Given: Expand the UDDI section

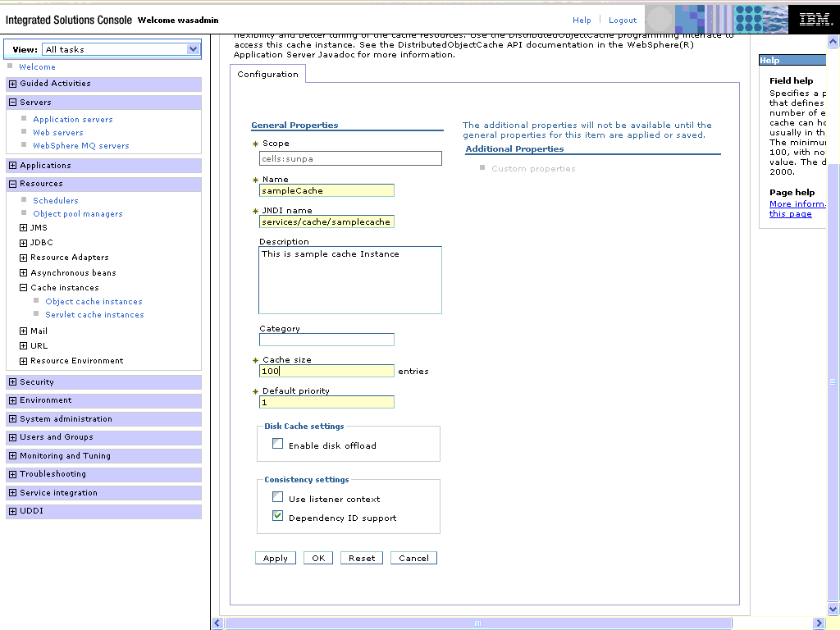Looking at the screenshot, I should click(13, 511).
